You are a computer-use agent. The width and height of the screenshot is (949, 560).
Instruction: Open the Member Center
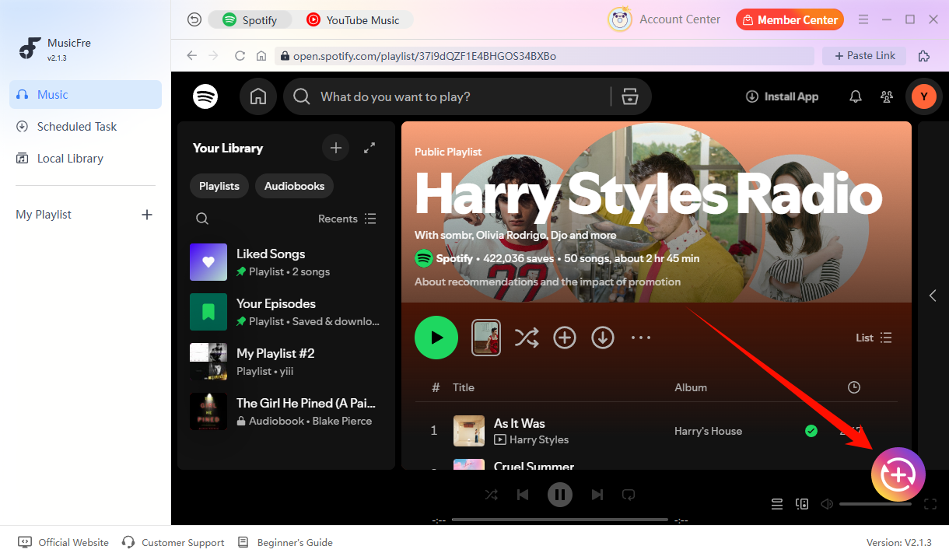pyautogui.click(x=790, y=19)
